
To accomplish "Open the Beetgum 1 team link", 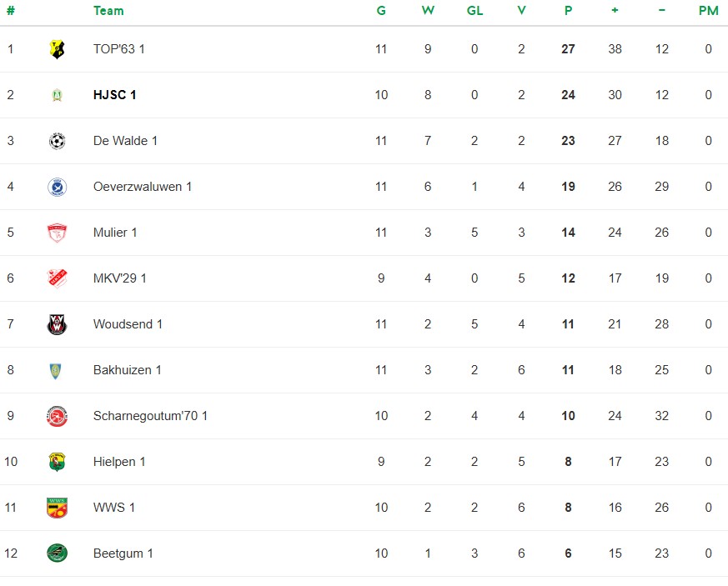I will click(x=123, y=553).
